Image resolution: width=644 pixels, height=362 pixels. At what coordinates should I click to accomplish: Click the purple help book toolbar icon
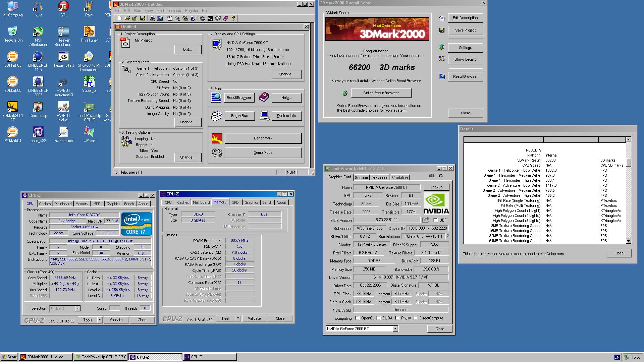point(226,18)
